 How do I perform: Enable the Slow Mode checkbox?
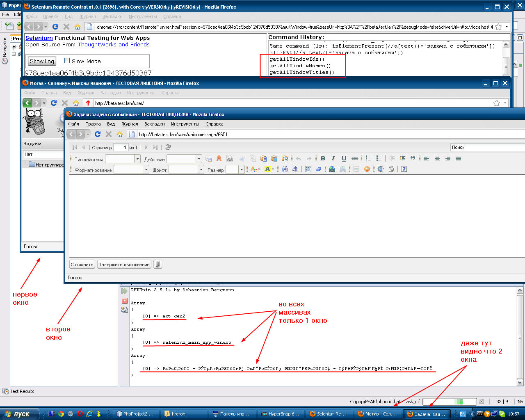(67, 61)
